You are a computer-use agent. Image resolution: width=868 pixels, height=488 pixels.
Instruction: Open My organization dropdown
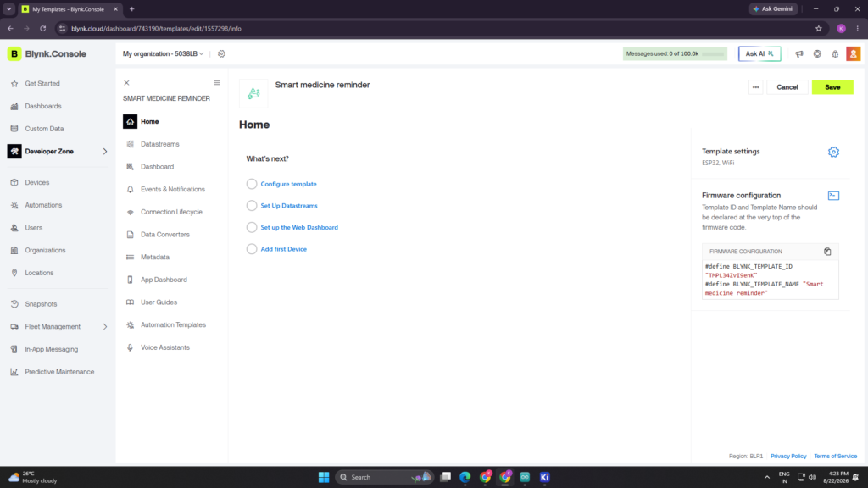[164, 53]
